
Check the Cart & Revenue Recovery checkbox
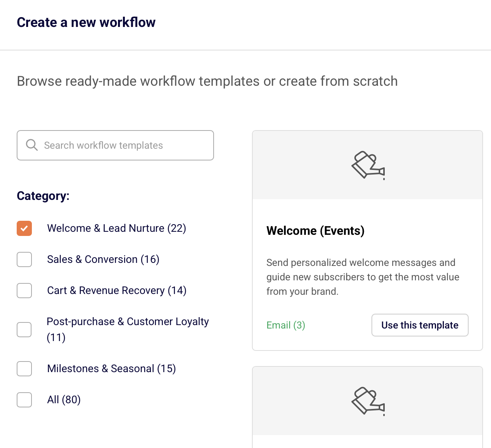(24, 291)
